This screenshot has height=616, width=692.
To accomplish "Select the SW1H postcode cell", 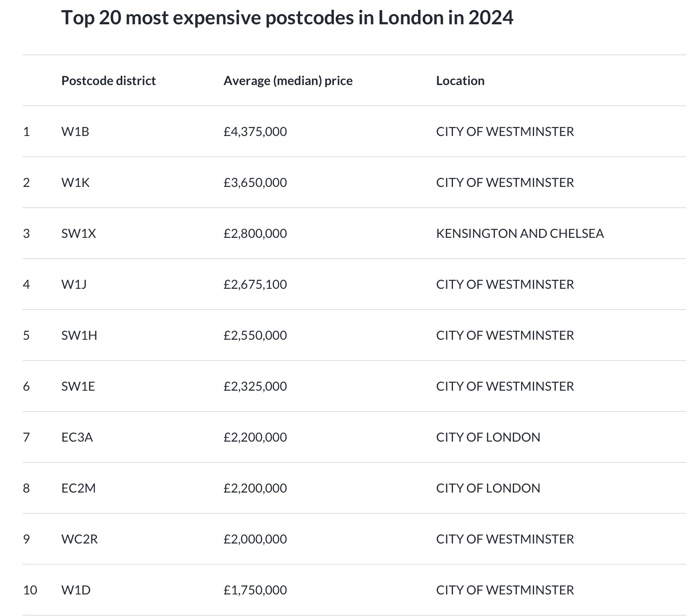I will (79, 335).
